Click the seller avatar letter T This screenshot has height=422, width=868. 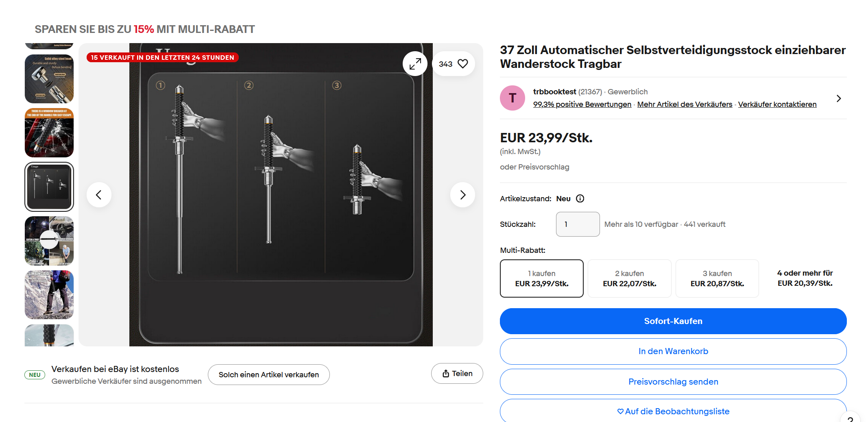[x=513, y=98]
